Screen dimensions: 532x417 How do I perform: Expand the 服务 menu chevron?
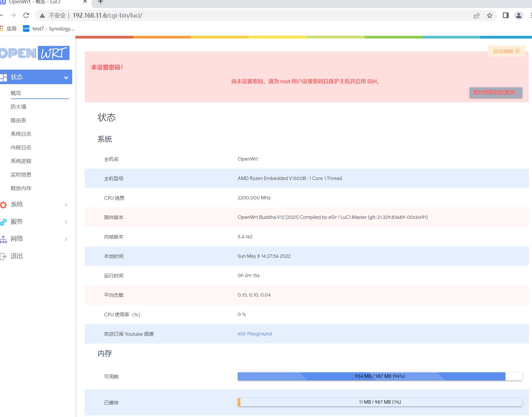66,222
